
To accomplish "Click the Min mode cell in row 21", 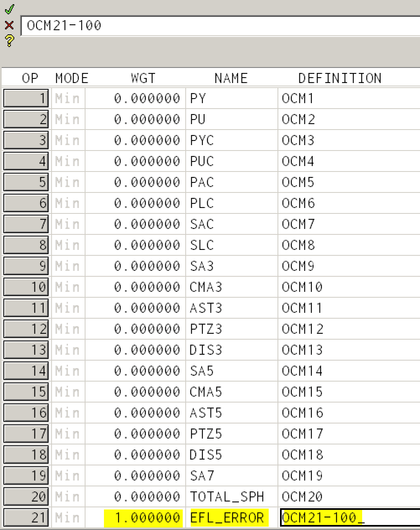I will click(68, 517).
